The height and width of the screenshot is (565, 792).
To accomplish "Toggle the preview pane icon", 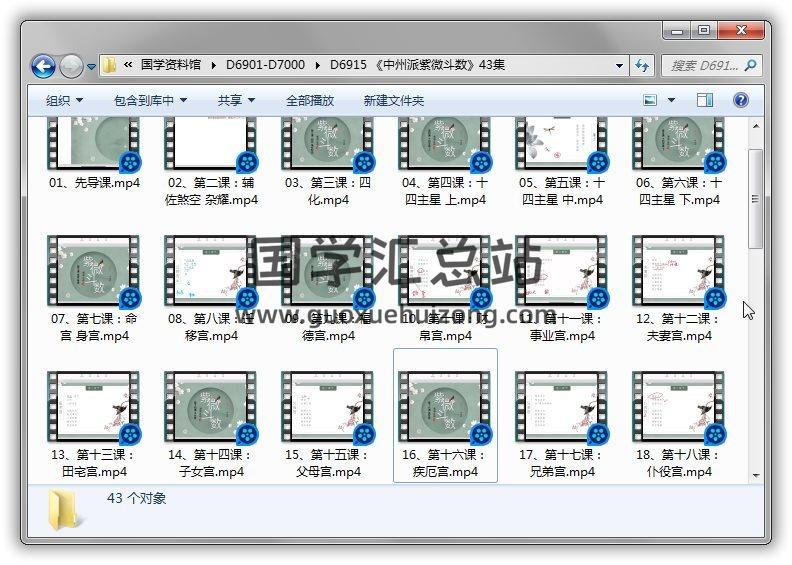I will coord(705,100).
